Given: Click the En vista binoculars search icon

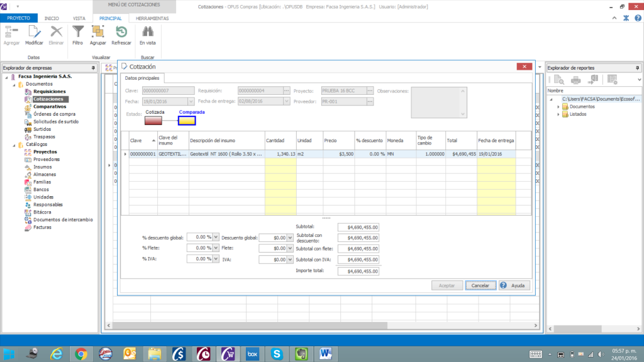Looking at the screenshot, I should coord(147,35).
